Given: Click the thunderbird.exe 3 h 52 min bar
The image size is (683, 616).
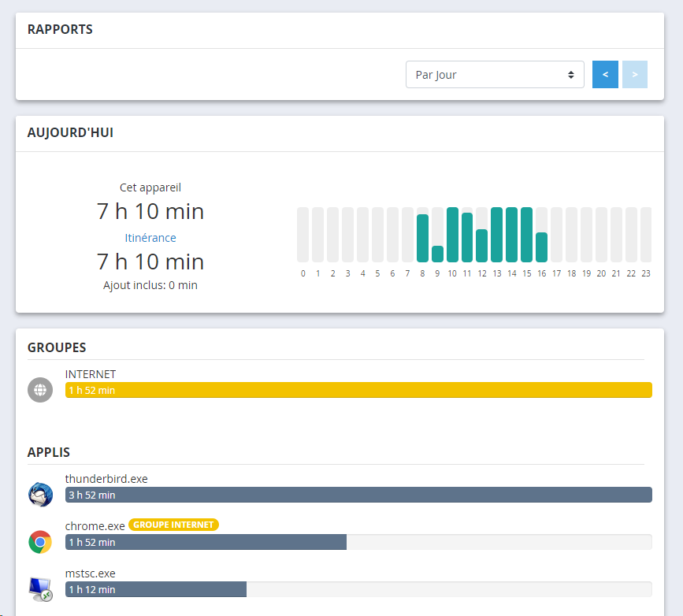Looking at the screenshot, I should (358, 495).
